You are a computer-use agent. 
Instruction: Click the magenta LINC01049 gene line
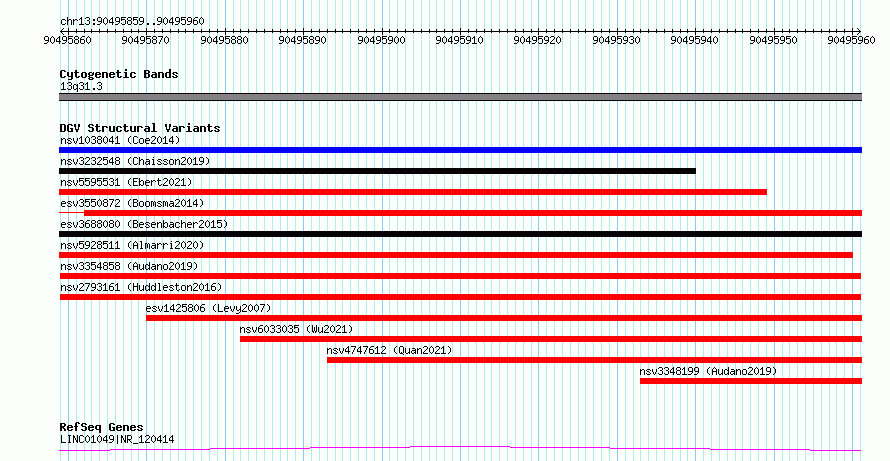click(x=460, y=449)
